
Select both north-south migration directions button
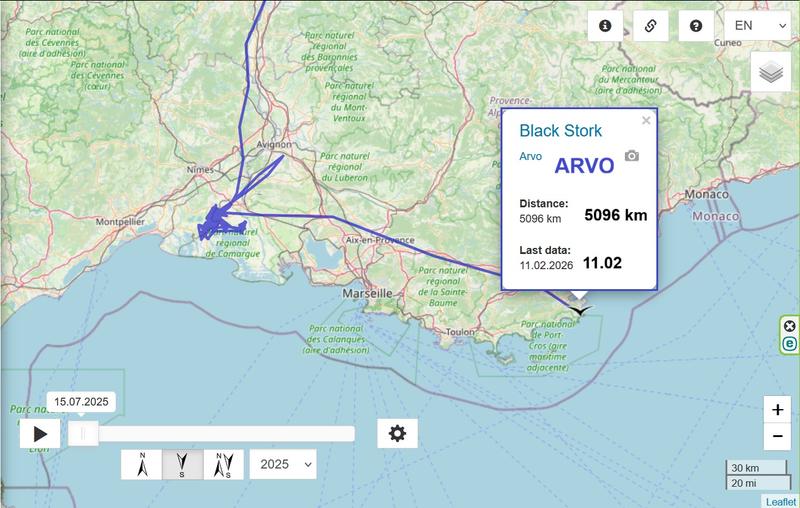click(x=224, y=465)
